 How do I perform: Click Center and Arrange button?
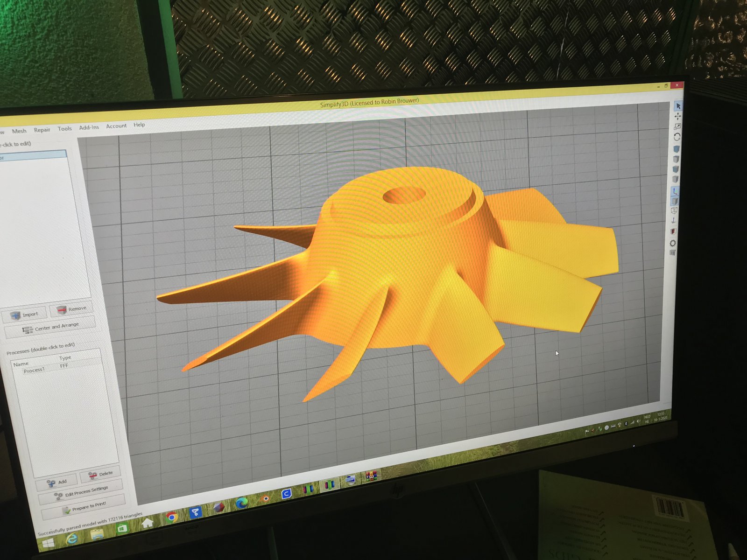tap(50, 328)
